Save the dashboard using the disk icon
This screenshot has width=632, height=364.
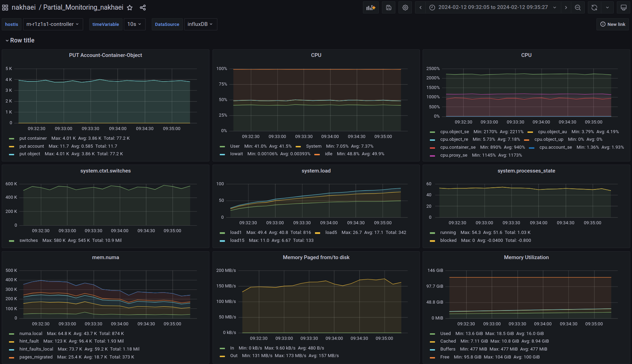388,8
